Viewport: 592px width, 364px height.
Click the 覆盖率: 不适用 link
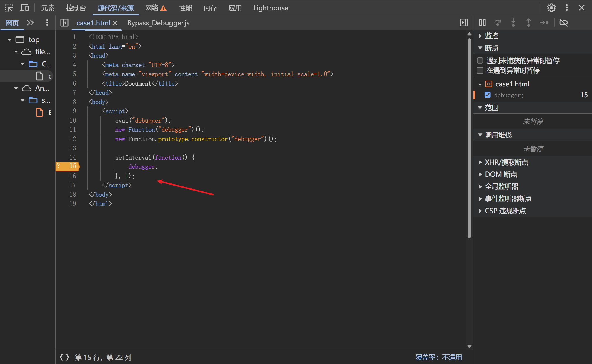coord(439,357)
